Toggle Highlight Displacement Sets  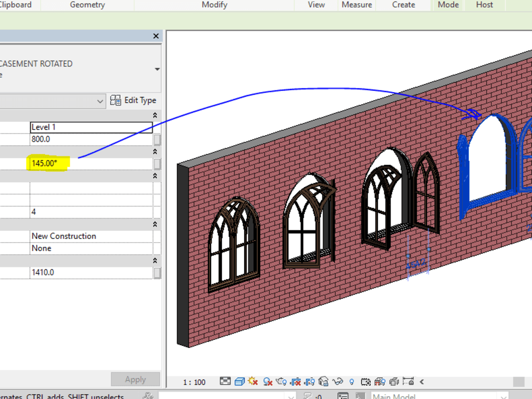coord(394,381)
